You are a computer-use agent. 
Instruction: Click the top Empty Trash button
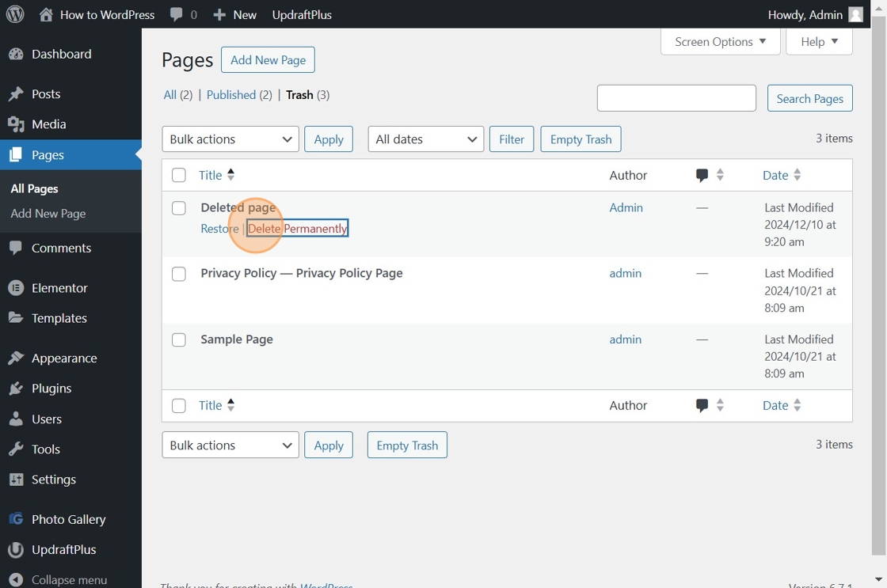(581, 139)
